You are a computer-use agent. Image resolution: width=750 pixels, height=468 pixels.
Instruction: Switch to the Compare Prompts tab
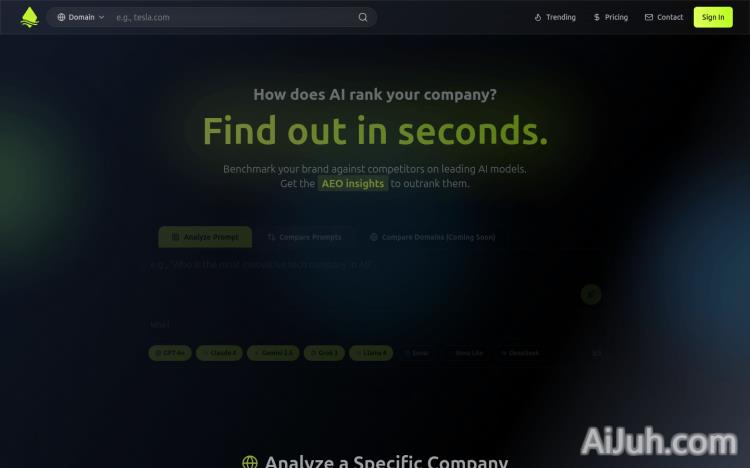(305, 237)
